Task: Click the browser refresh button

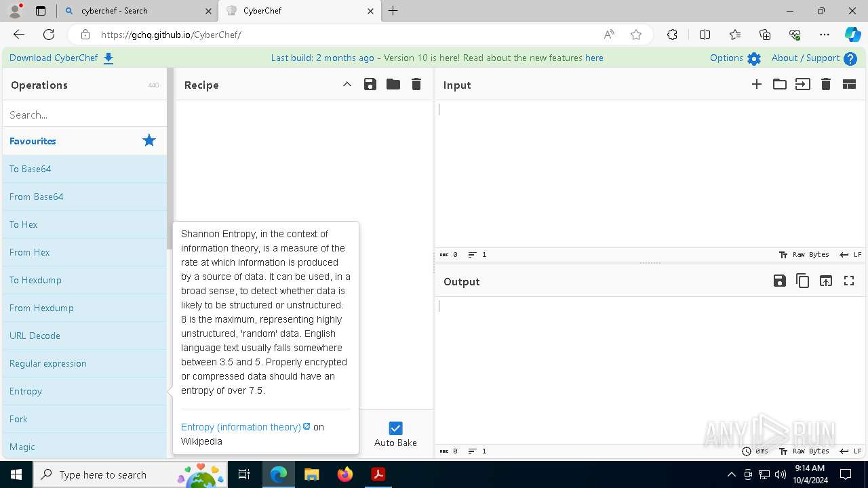Action: pos(49,35)
